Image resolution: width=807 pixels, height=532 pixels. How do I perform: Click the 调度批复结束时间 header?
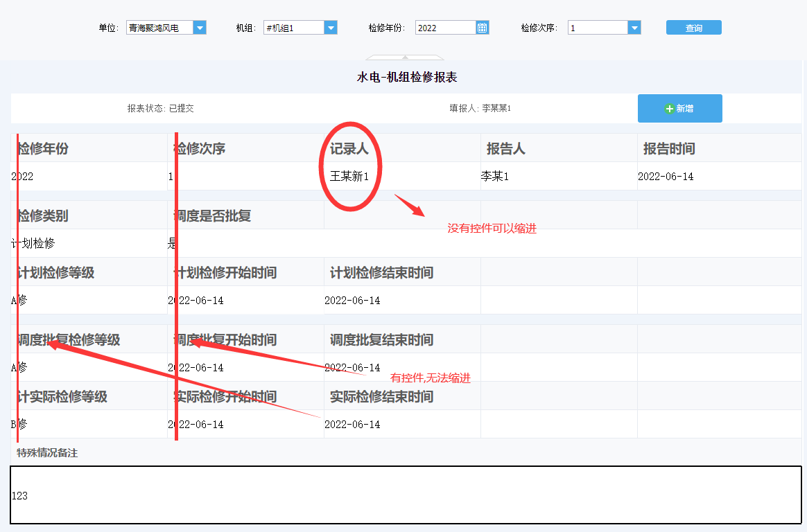(x=381, y=339)
